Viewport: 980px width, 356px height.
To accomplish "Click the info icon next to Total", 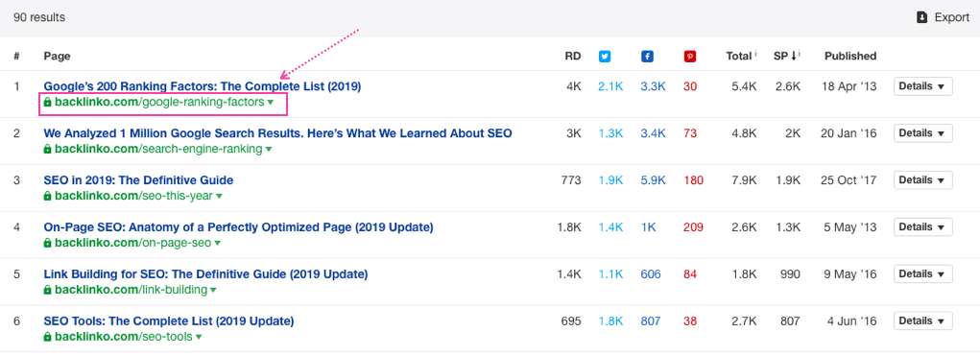I will click(x=755, y=54).
